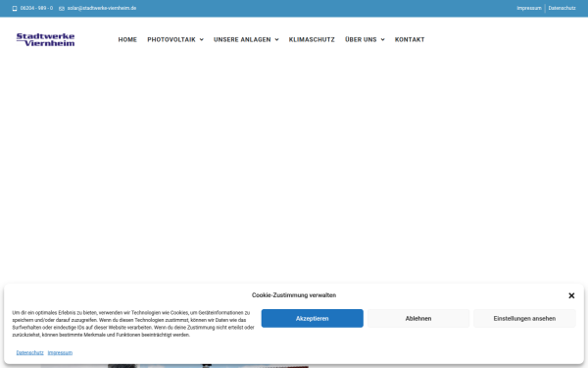The width and height of the screenshot is (588, 368).
Task: Expand the Unsere Anlagen chevron
Action: (276, 39)
